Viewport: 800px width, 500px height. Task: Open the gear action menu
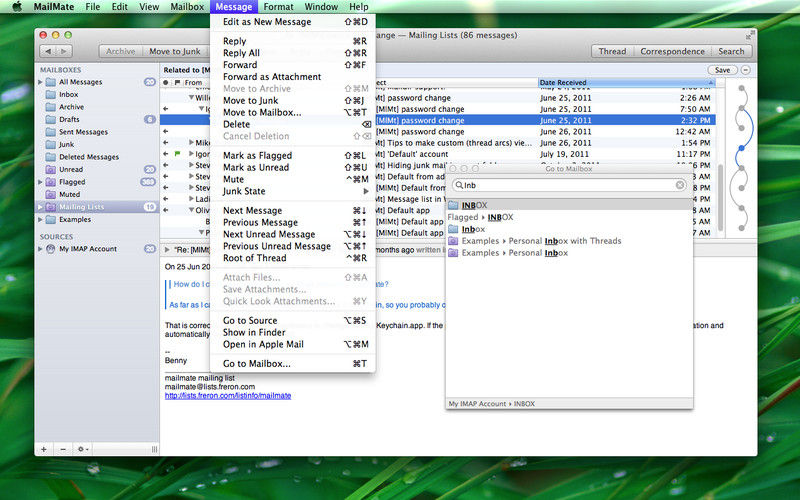[x=82, y=449]
